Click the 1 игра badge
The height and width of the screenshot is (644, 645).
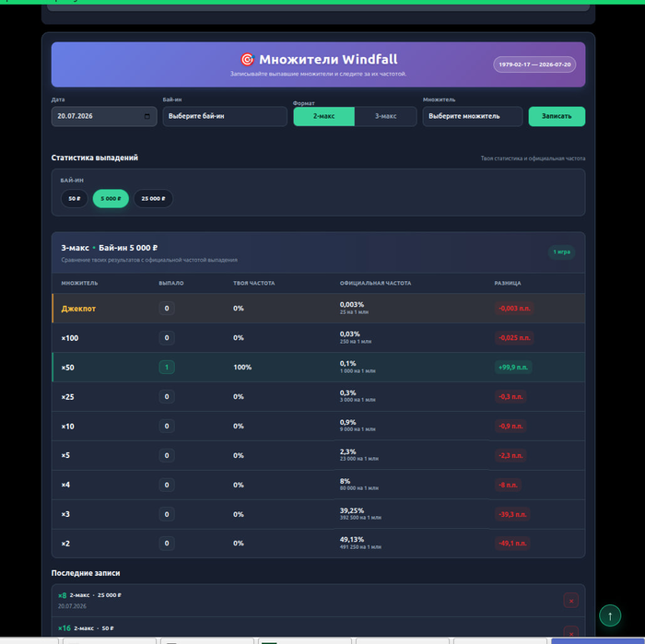tap(561, 252)
